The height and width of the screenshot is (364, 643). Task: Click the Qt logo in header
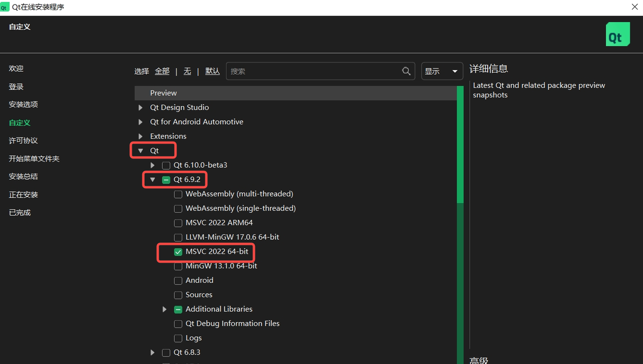617,34
